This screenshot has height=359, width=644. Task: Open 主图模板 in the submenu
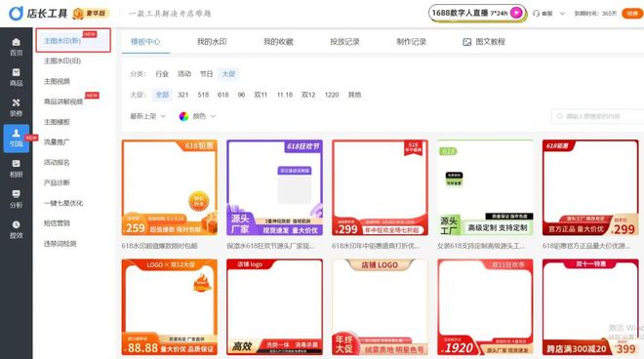pos(58,122)
